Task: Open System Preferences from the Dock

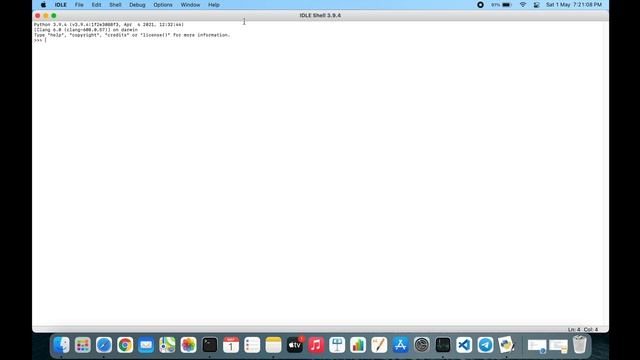Action: point(422,345)
